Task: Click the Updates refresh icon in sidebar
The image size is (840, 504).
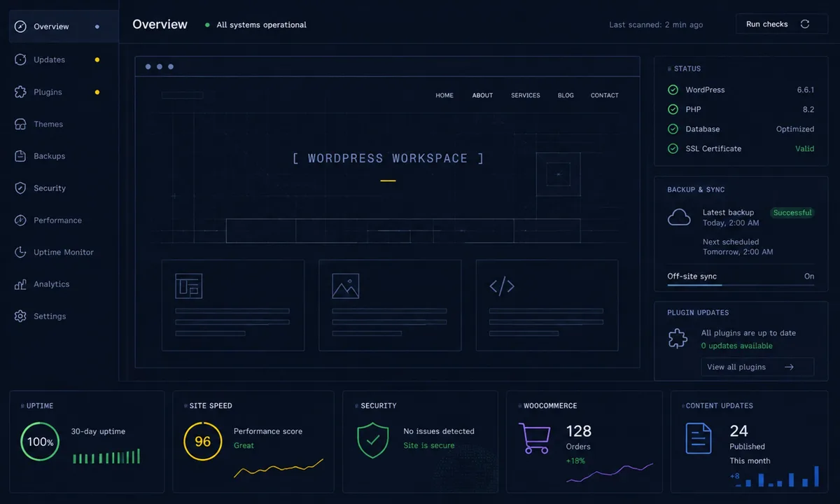Action: coord(20,59)
